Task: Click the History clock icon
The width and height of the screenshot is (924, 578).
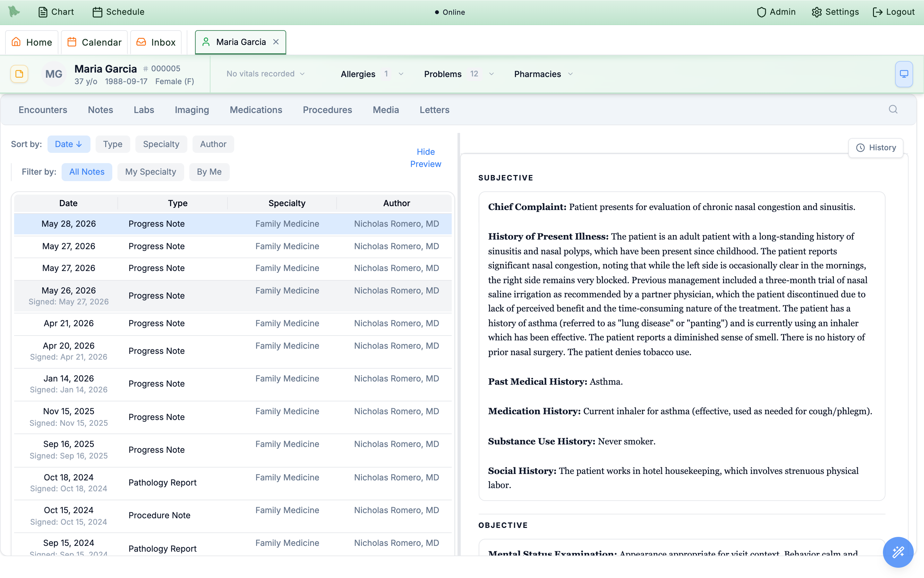Action: point(860,148)
